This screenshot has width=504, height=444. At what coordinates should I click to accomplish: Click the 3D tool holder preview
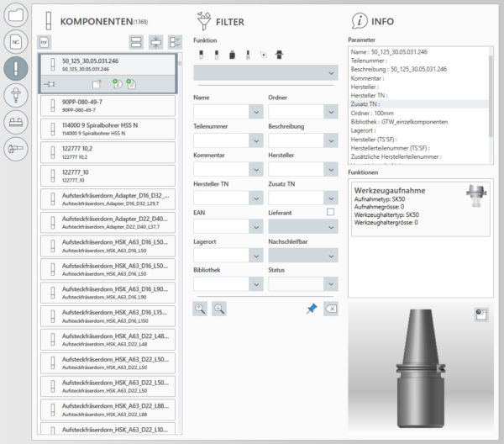click(x=421, y=368)
